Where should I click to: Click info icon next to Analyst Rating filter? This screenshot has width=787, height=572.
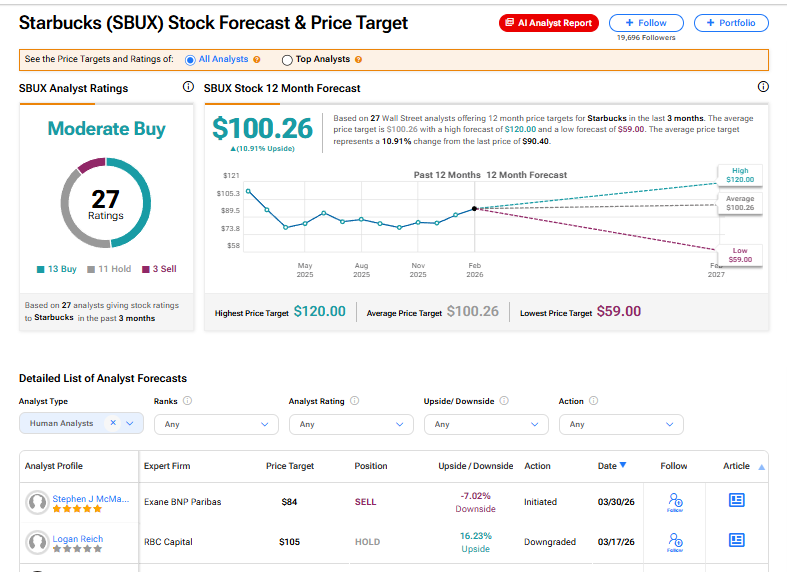(x=355, y=401)
